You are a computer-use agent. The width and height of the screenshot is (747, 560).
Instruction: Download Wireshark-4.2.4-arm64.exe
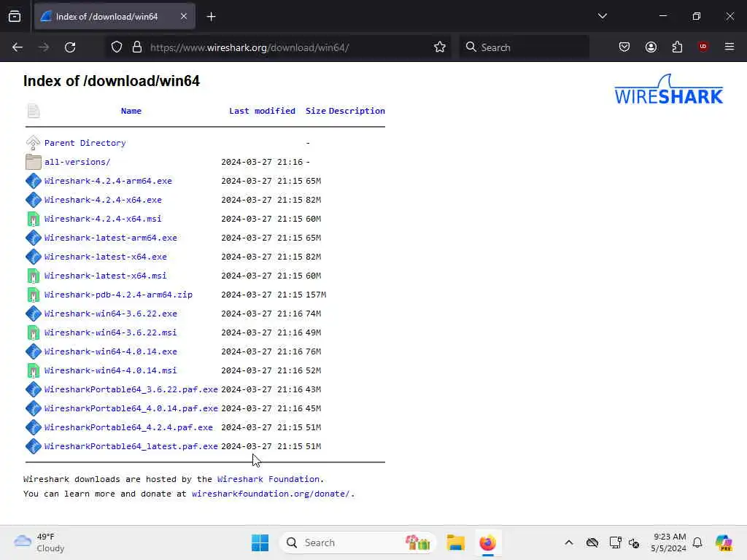coord(108,181)
